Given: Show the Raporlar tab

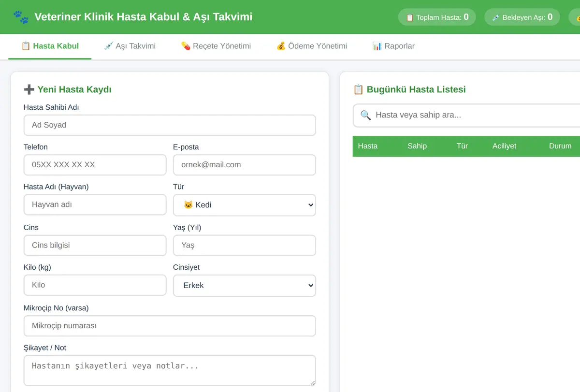Looking at the screenshot, I should pos(393,46).
